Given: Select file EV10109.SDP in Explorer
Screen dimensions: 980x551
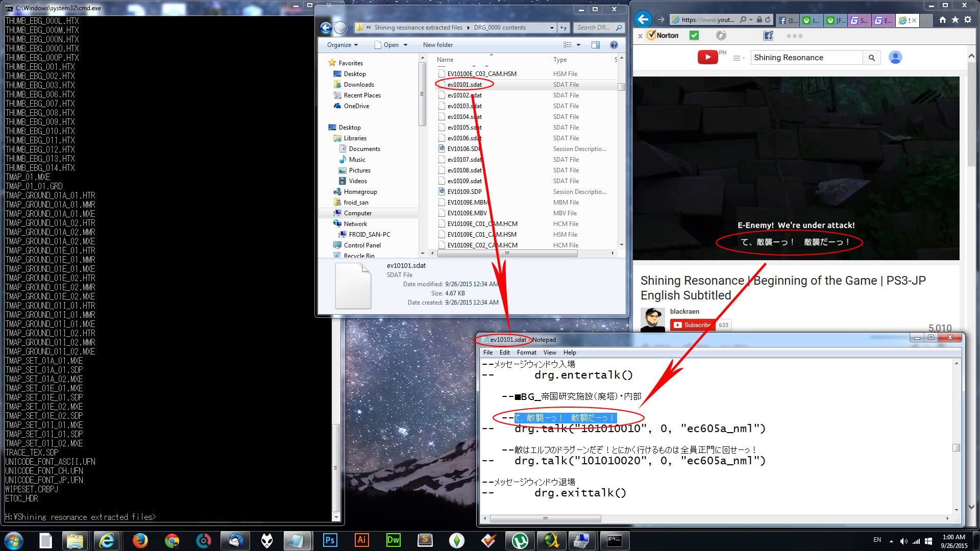Looking at the screenshot, I should coord(464,192).
